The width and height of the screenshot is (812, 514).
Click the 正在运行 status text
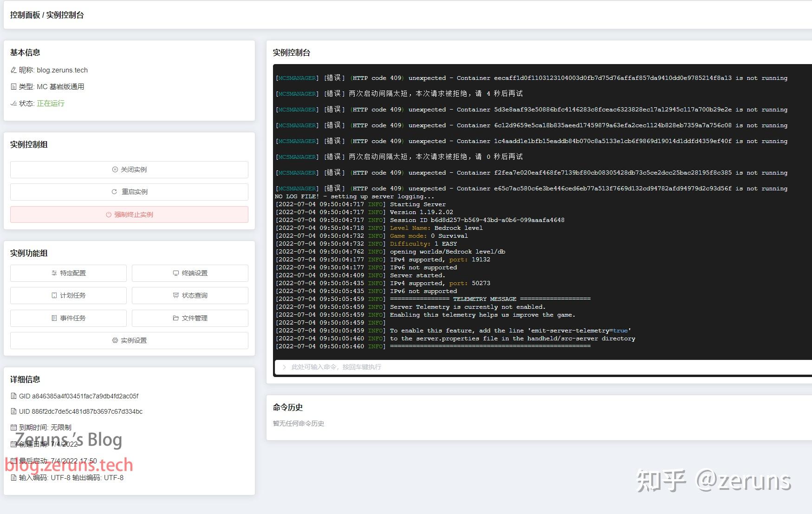pyautogui.click(x=50, y=103)
